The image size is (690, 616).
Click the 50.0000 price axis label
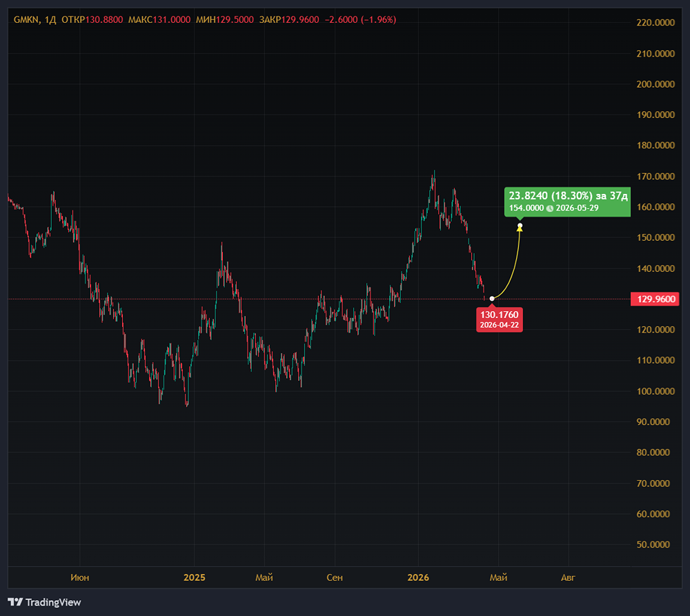coord(653,545)
